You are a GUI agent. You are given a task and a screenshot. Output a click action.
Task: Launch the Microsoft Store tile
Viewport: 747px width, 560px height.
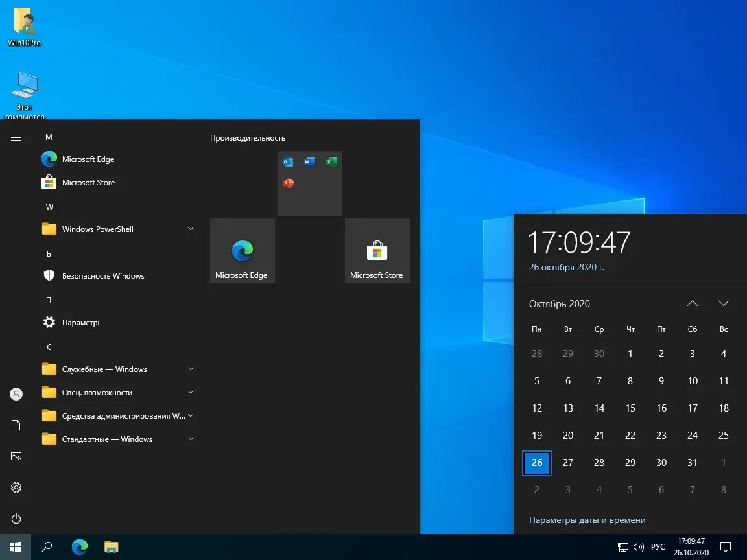[x=377, y=251]
